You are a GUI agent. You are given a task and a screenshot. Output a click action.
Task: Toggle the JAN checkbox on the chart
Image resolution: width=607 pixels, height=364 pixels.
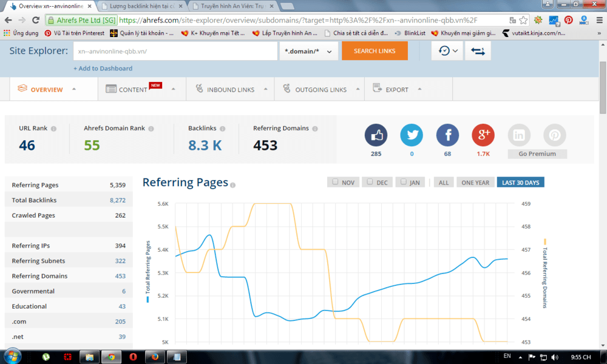click(x=404, y=182)
